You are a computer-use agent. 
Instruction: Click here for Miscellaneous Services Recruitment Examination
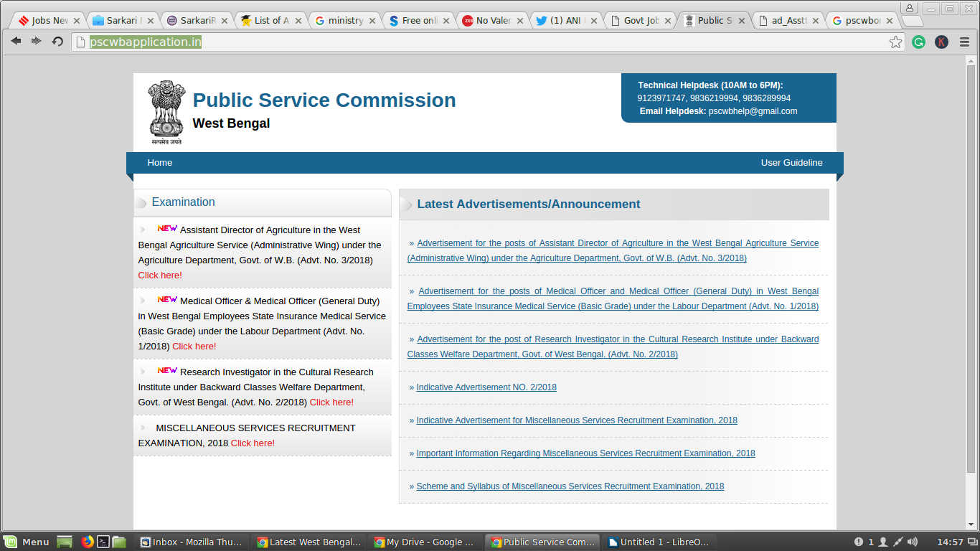pyautogui.click(x=253, y=443)
